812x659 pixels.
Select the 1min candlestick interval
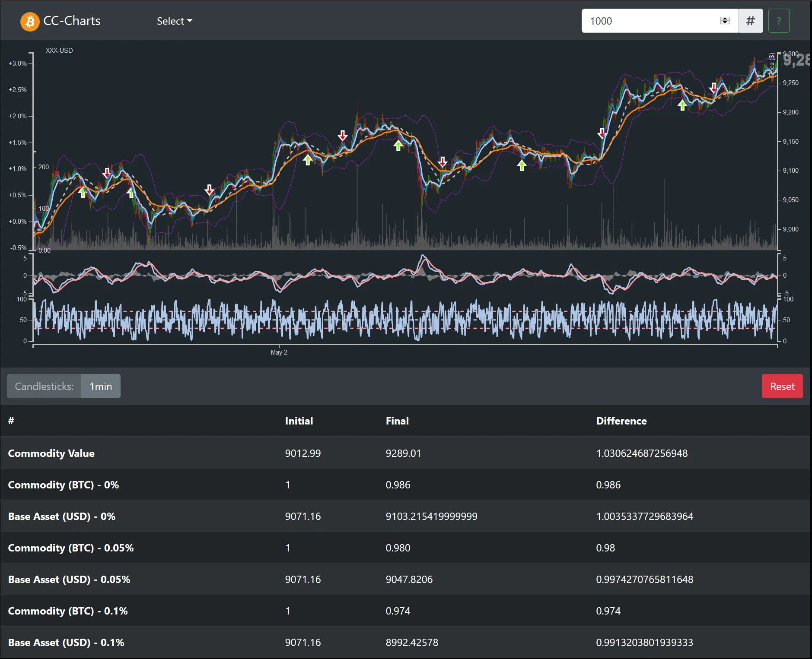[101, 387]
